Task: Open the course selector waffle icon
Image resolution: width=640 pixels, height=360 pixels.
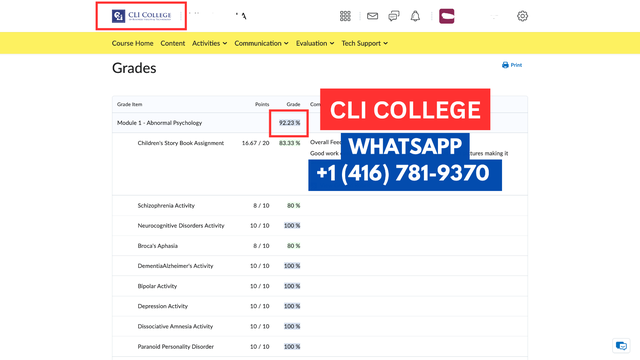Action: pyautogui.click(x=345, y=16)
